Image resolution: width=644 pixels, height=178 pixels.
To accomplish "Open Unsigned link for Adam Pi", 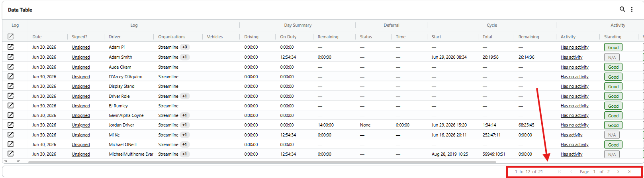I will pos(81,47).
